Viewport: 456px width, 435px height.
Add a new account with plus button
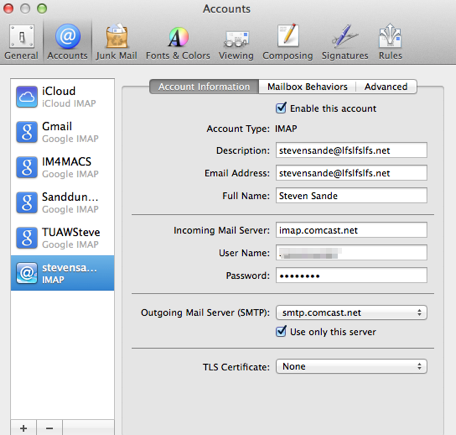pos(24,428)
